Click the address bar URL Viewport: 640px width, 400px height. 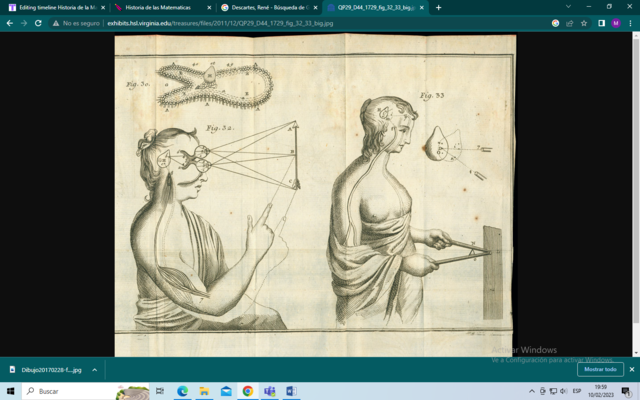point(220,23)
